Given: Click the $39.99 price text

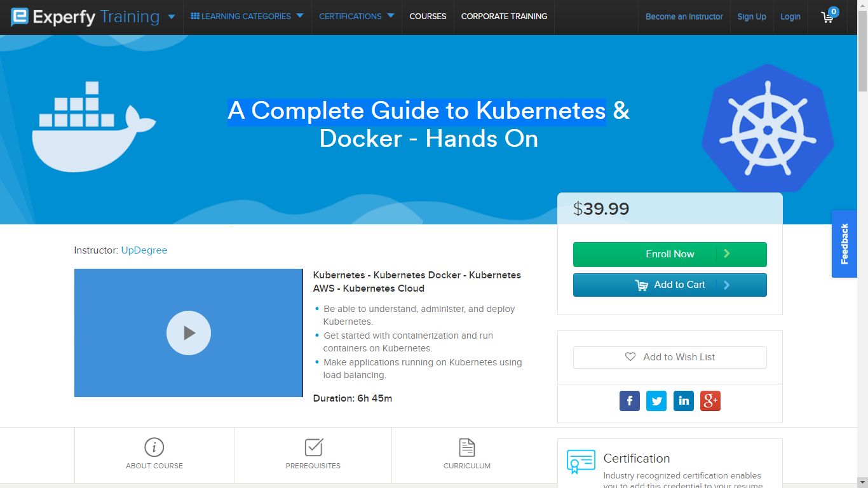Looking at the screenshot, I should click(x=601, y=208).
